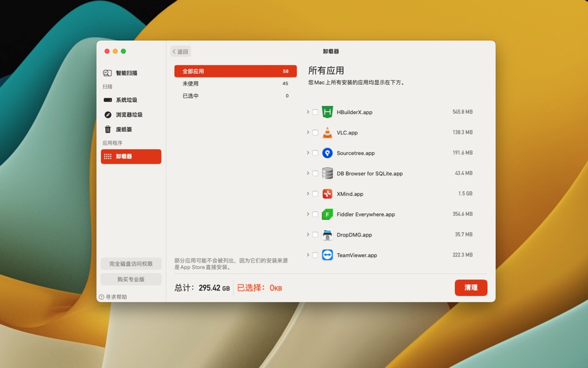This screenshot has height=368, width=588.
Task: Click the VLC cone icon
Action: 327,132
